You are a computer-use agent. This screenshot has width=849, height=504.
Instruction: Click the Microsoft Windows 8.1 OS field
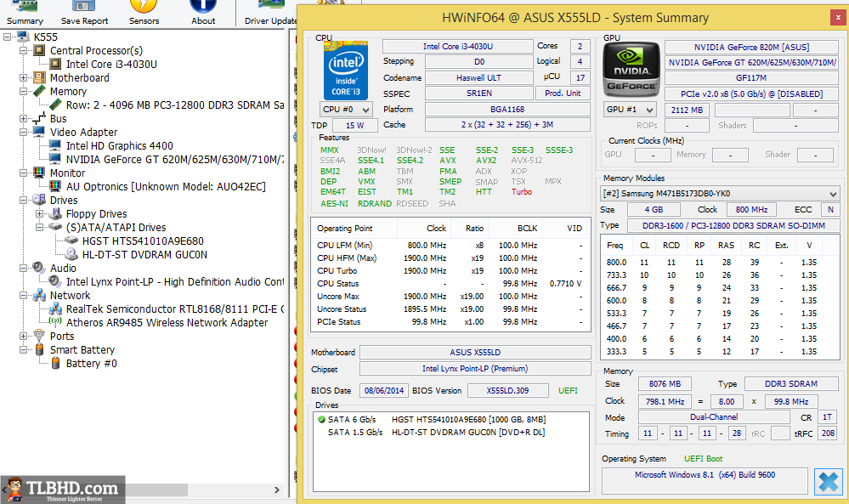point(705,481)
